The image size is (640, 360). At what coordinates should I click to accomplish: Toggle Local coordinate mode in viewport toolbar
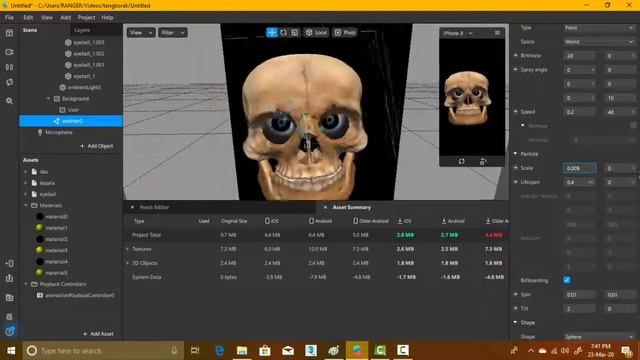tap(316, 32)
